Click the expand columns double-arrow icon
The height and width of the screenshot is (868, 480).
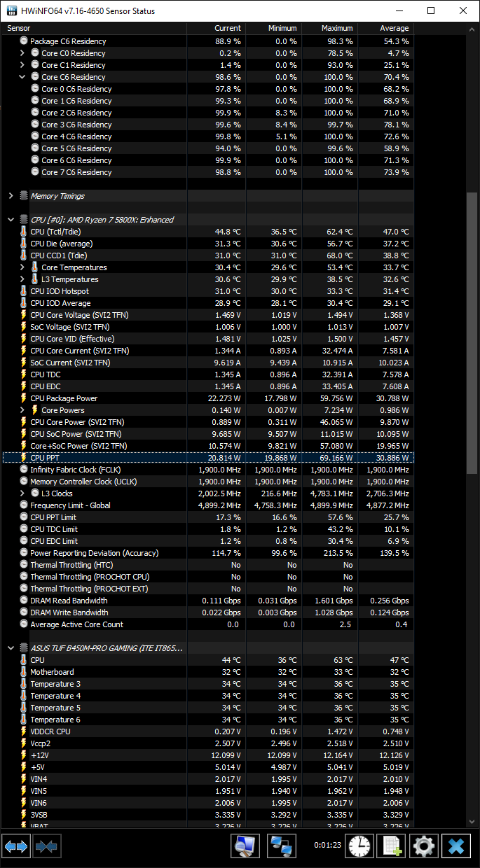click(x=15, y=846)
